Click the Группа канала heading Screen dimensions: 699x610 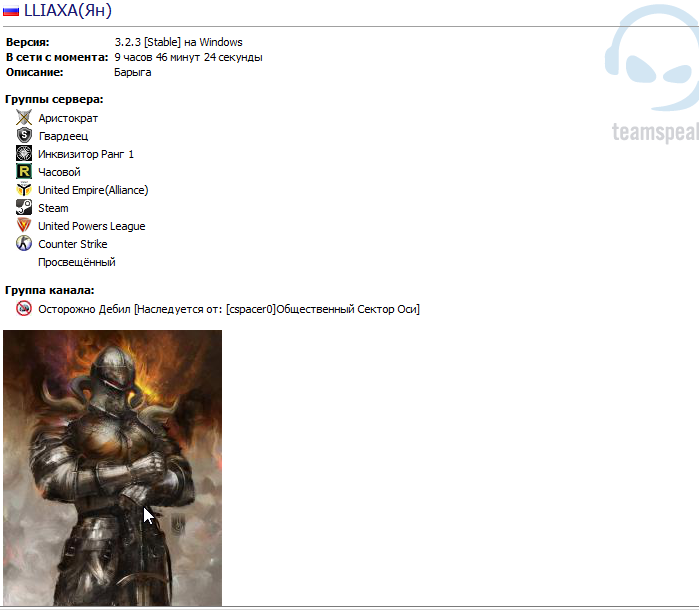(49, 290)
